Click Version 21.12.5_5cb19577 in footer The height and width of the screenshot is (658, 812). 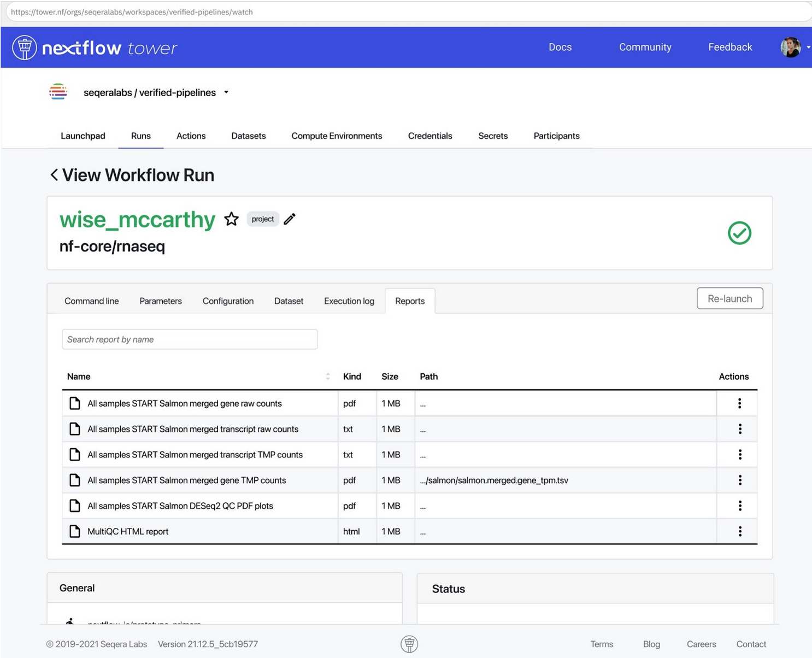[x=208, y=644]
